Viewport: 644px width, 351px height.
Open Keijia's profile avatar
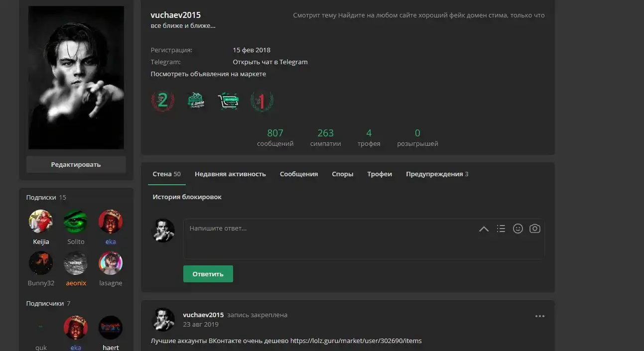(x=41, y=222)
